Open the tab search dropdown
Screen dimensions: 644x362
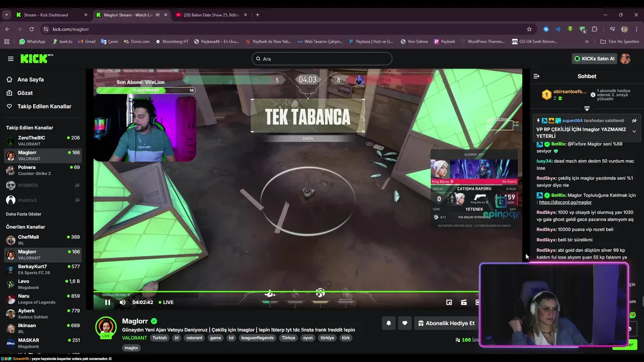coord(7,15)
